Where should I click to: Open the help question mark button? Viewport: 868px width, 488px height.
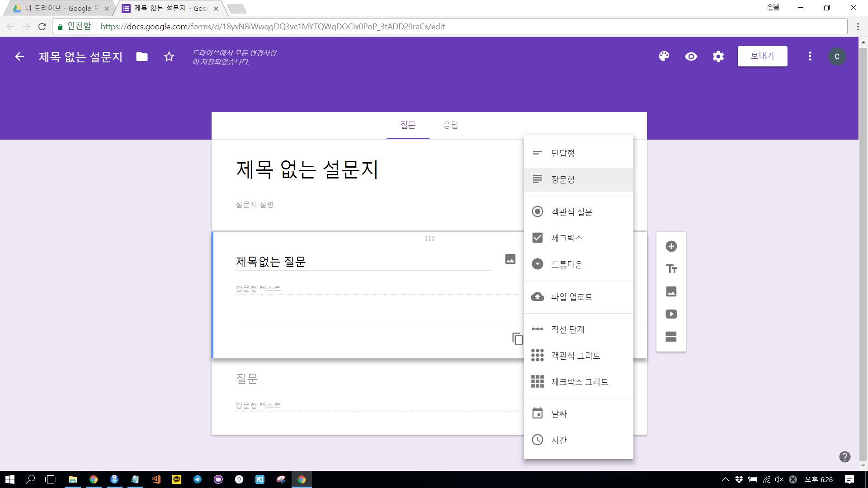844,457
